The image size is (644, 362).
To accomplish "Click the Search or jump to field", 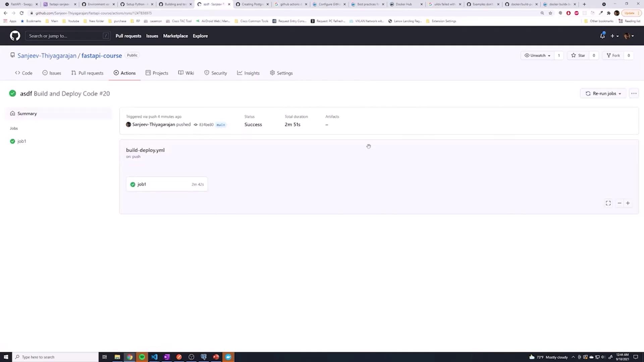I will [67, 36].
